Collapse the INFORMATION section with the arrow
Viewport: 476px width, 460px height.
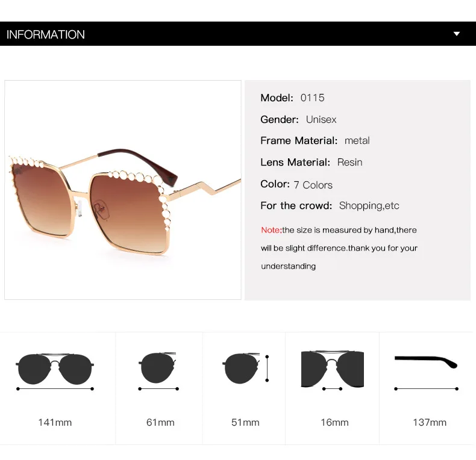(457, 34)
